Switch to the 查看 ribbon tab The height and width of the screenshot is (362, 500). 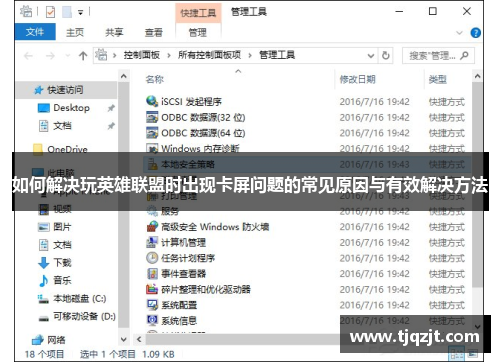pos(154,32)
